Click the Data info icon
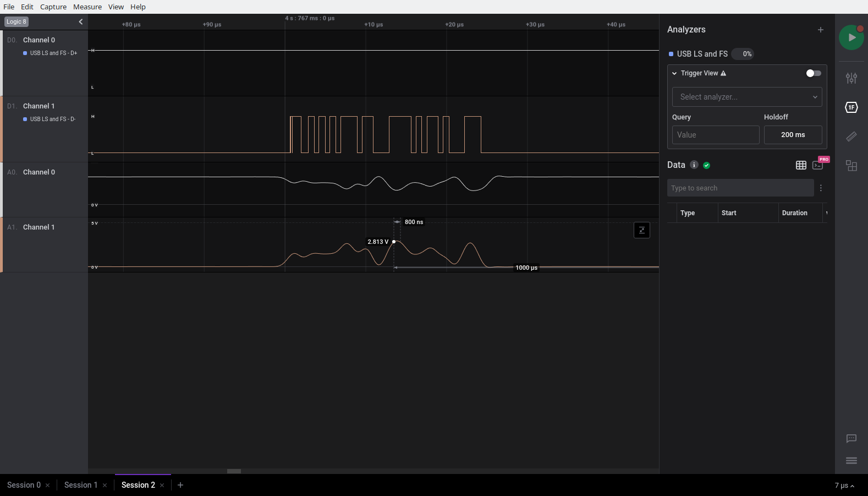This screenshot has height=496, width=868. click(694, 165)
